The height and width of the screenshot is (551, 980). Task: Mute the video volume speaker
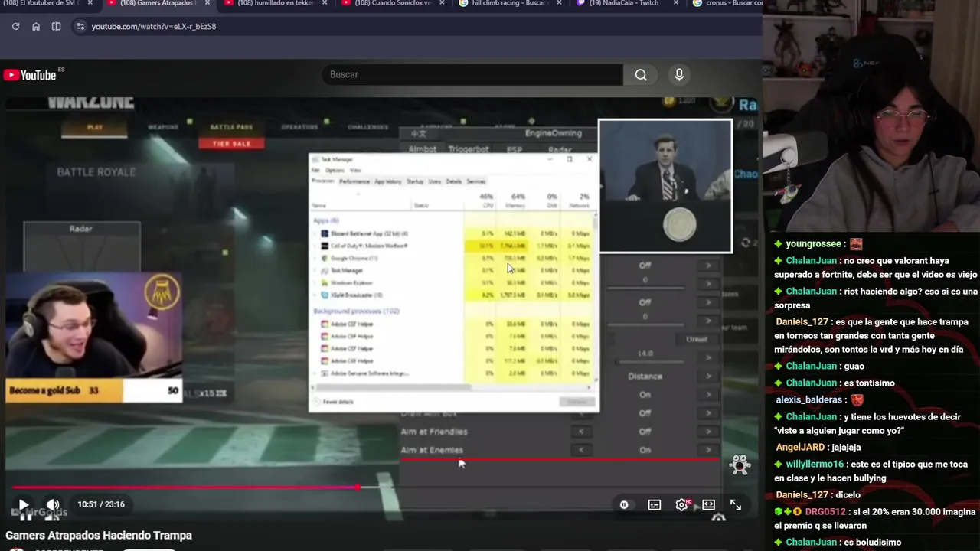coord(53,504)
